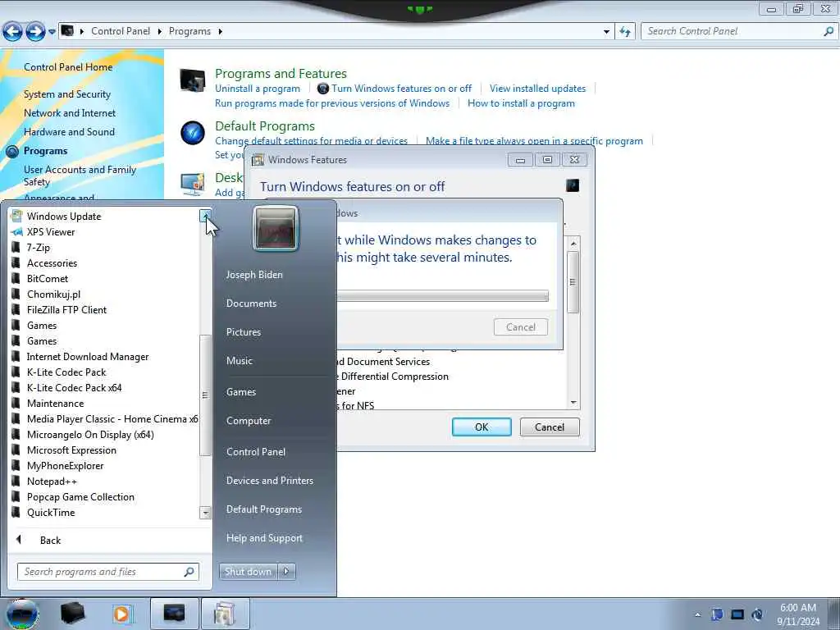Click OK in Windows Features dialog
Image resolution: width=840 pixels, height=630 pixels.
tap(481, 427)
